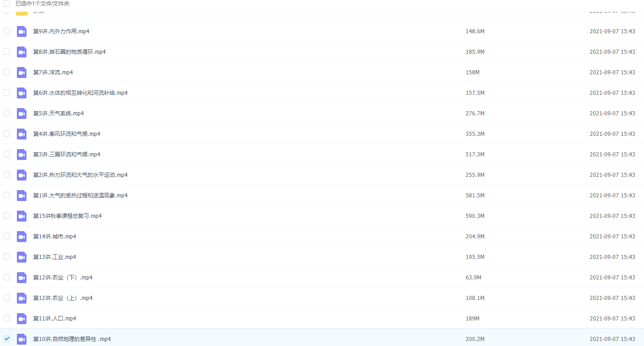Click the date of 第10讲.自然地理的差异性 row
Viewport: 644px width, 346px height.
point(612,339)
